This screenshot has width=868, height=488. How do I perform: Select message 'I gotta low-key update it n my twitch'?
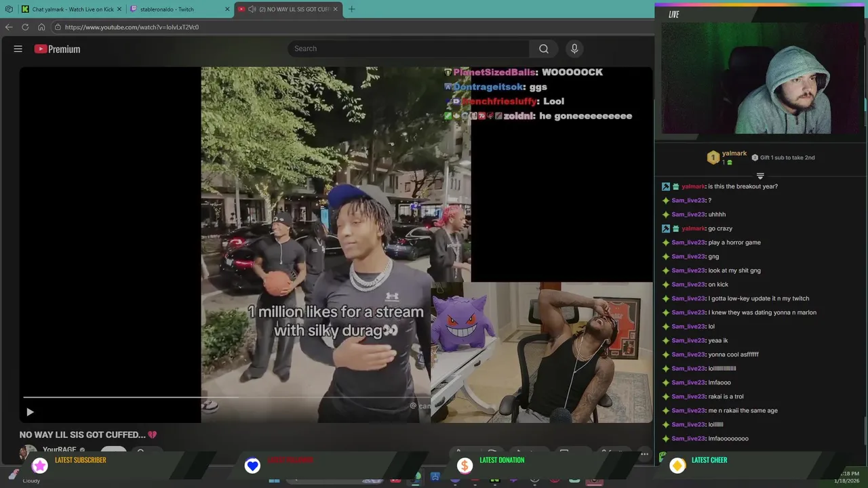[759, 298]
